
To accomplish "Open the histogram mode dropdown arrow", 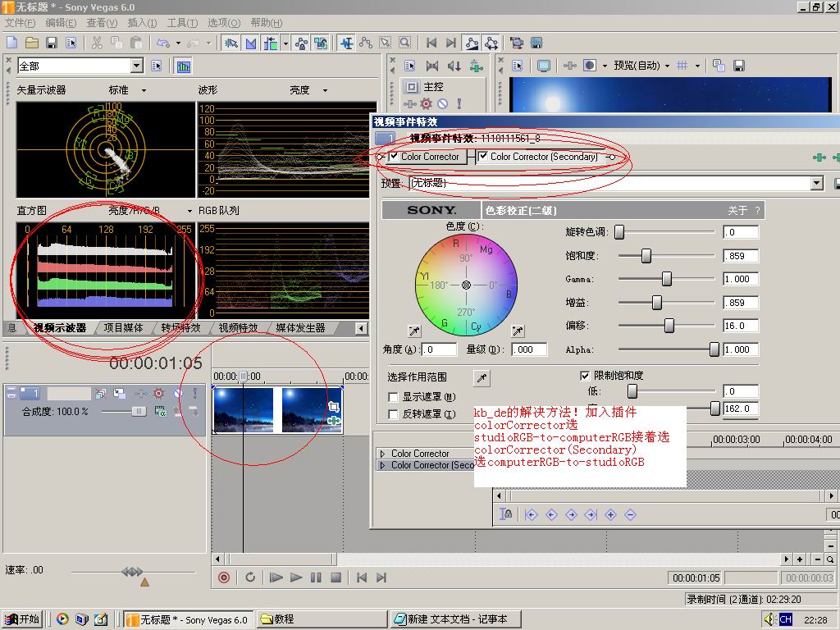I will pos(189,211).
